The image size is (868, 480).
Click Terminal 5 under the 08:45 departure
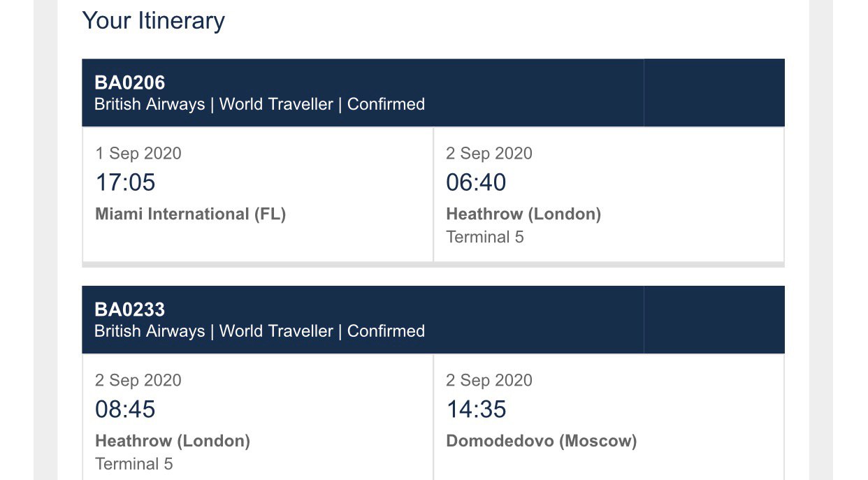click(134, 464)
